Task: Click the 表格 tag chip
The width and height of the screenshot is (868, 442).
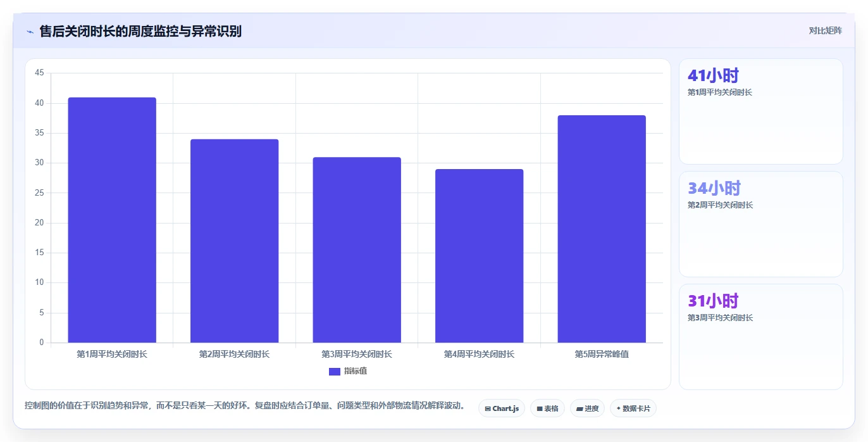Action: tap(547, 408)
